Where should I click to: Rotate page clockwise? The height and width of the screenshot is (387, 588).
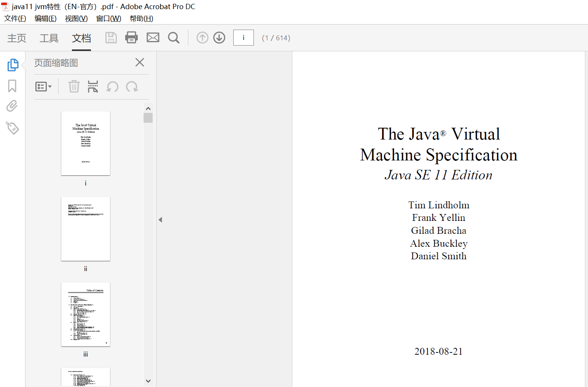tap(132, 87)
